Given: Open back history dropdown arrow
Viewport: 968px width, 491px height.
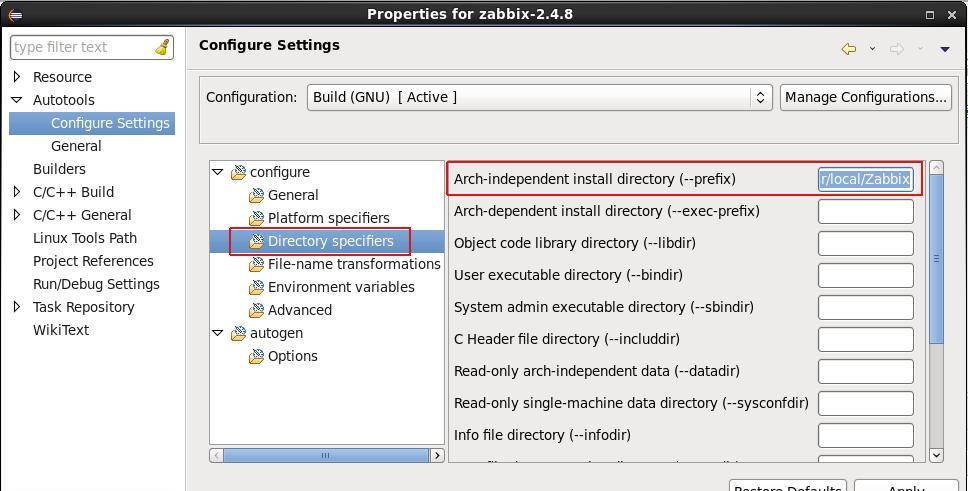Looking at the screenshot, I should [872, 49].
